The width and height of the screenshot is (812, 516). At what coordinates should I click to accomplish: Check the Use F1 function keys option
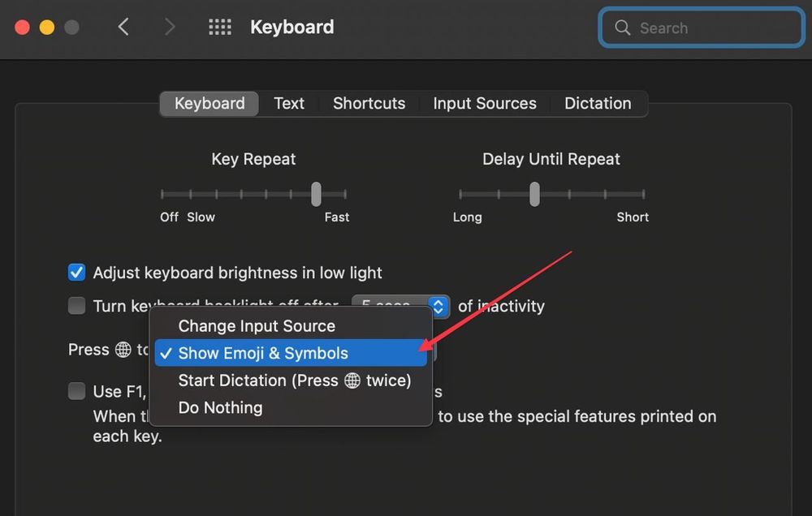(x=76, y=390)
